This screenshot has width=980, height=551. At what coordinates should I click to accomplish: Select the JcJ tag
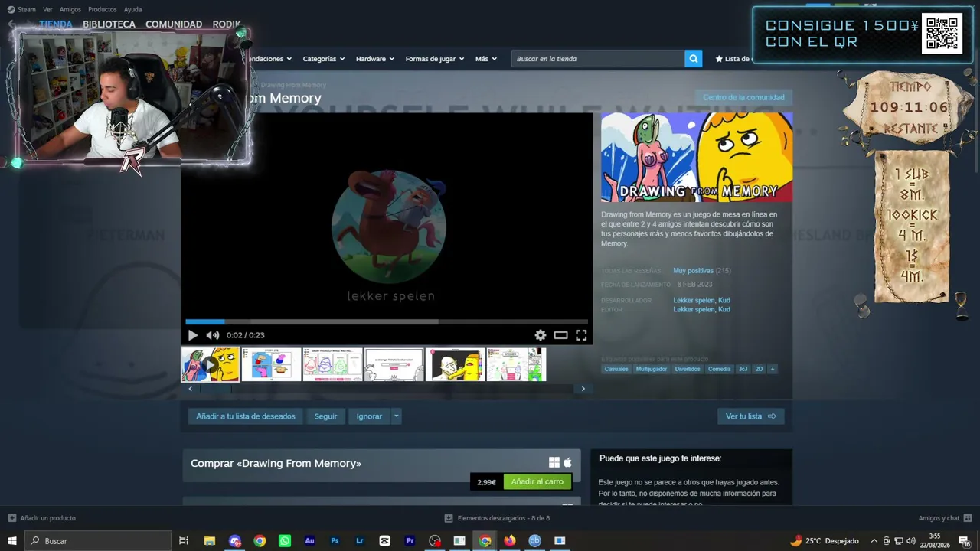coord(743,369)
